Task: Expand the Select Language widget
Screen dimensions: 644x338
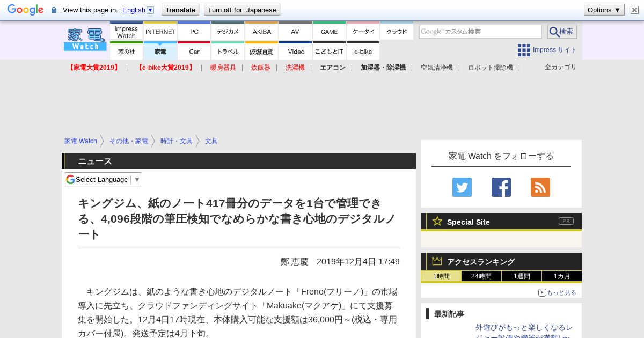Action: pos(103,179)
